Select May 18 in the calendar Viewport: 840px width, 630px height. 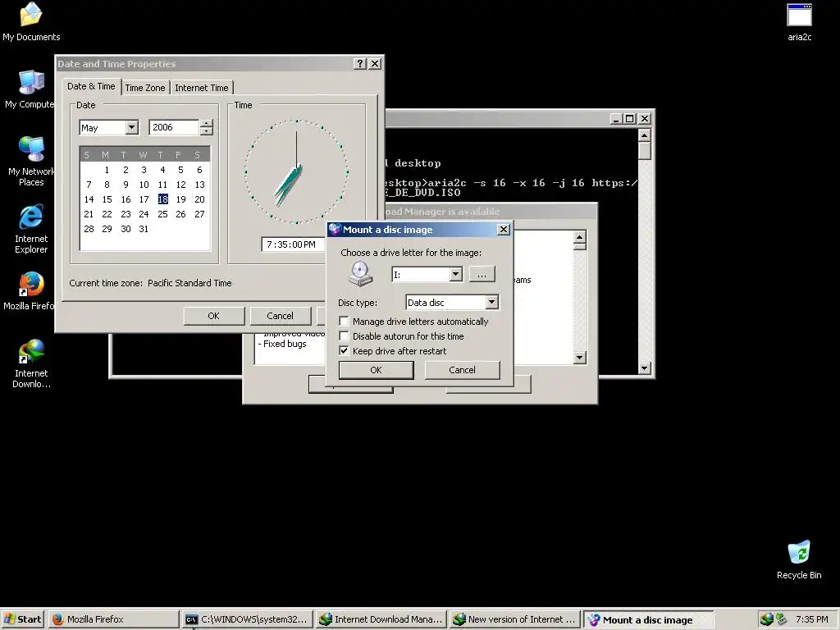coord(163,199)
